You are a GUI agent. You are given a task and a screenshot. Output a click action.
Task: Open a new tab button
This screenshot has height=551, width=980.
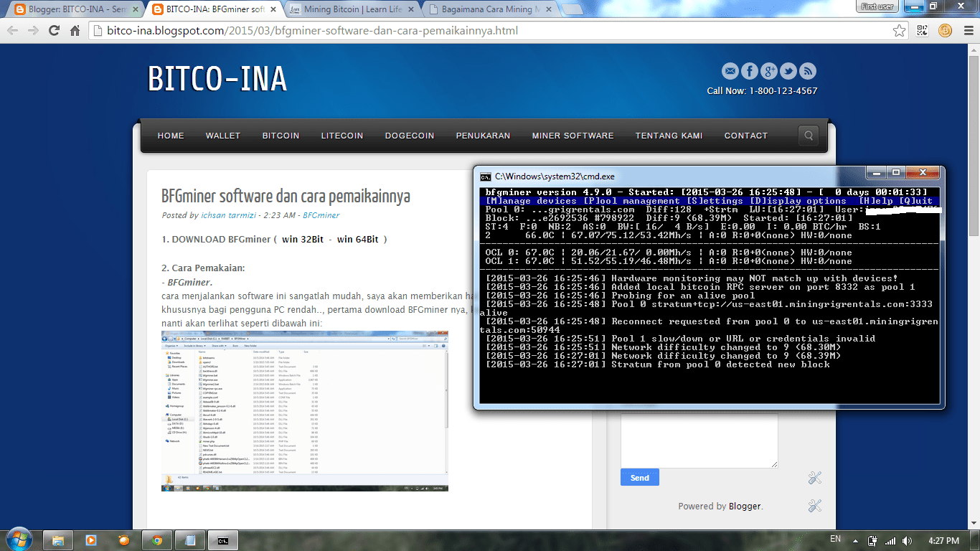pyautogui.click(x=573, y=10)
